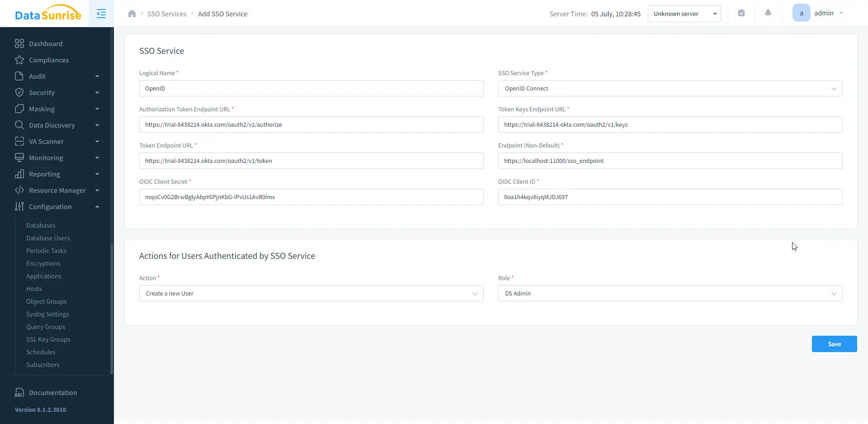This screenshot has height=424, width=868.
Task: Open the Action dropdown
Action: pos(311,294)
